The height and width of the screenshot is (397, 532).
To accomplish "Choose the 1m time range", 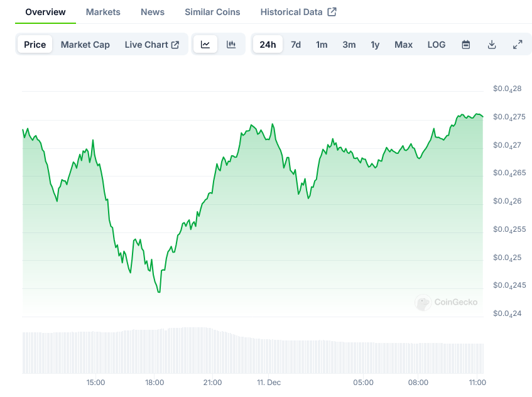I will (x=322, y=45).
